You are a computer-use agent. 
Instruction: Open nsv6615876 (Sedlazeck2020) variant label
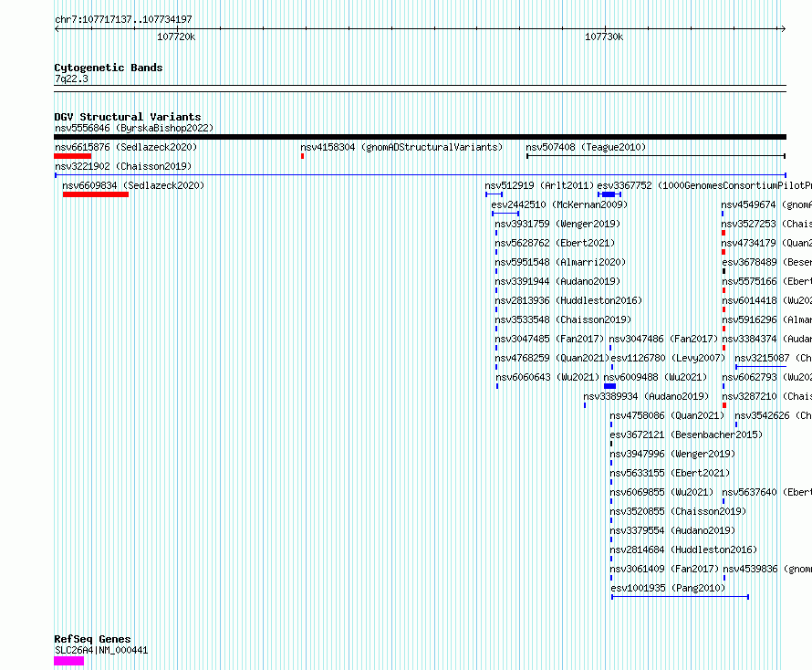(126, 147)
